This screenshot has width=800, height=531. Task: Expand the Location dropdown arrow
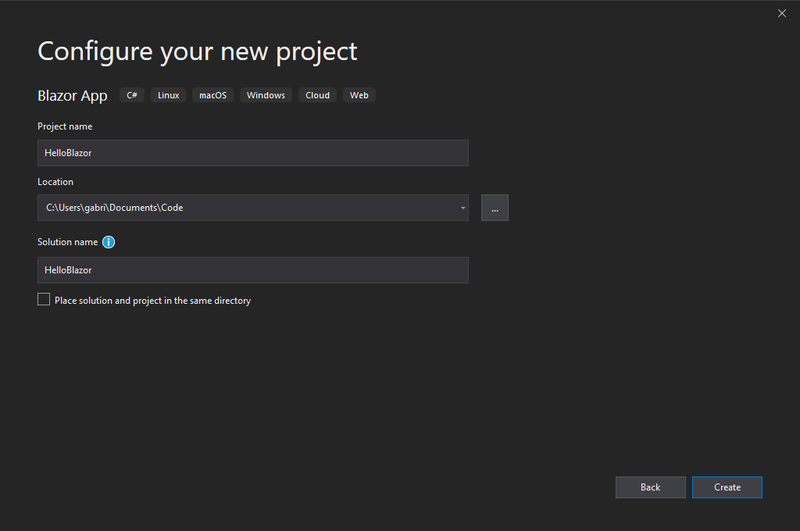coord(463,208)
